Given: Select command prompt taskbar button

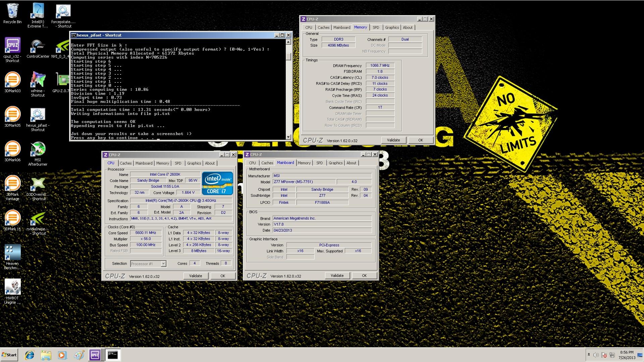Looking at the screenshot, I should [x=113, y=355].
